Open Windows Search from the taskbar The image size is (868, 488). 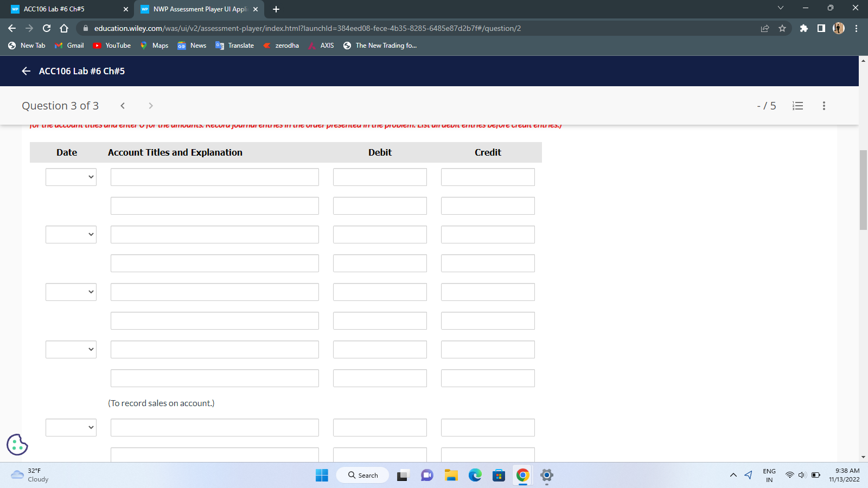pos(362,475)
